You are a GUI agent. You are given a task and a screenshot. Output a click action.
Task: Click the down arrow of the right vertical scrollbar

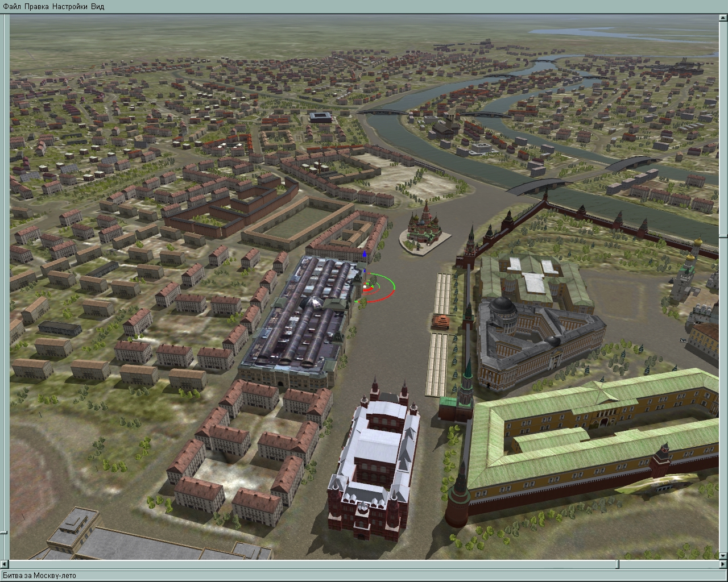click(723, 555)
